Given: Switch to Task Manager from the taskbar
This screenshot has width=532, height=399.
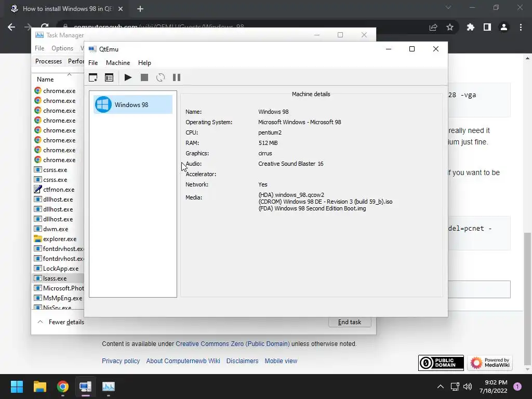Looking at the screenshot, I should click(109, 387).
